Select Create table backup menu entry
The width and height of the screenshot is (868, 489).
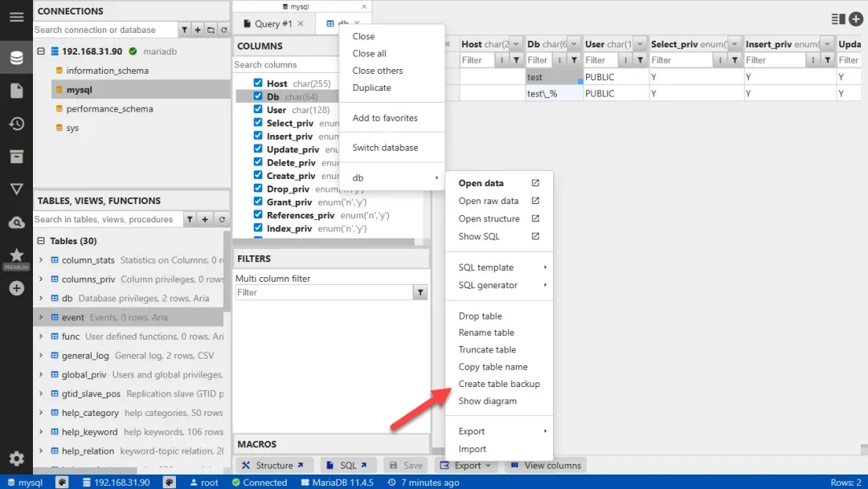498,384
